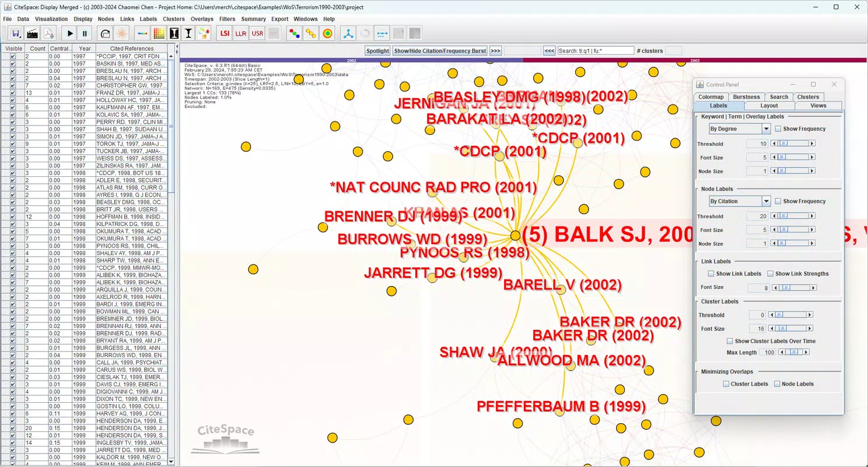Viewport: 868px width, 467px height.
Task: Click the black background I-beam icon
Action: coord(174,33)
